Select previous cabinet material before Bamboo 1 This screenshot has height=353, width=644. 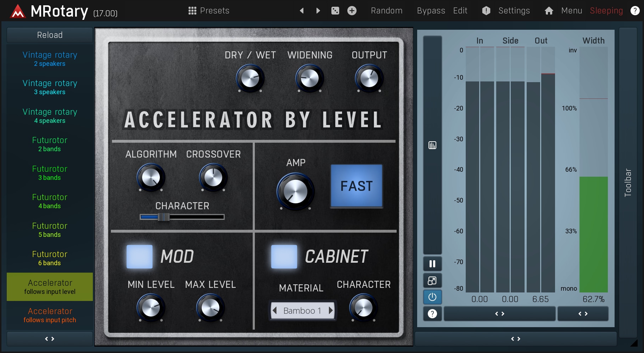274,311
